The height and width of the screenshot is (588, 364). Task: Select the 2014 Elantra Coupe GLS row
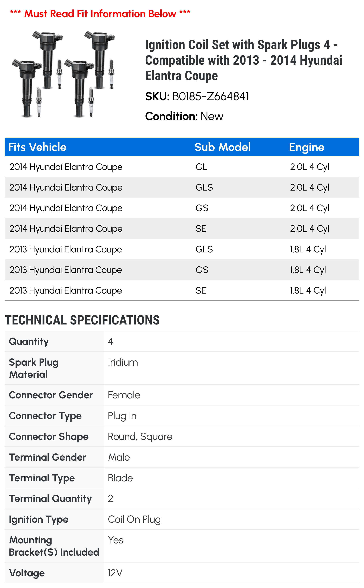pyautogui.click(x=182, y=187)
